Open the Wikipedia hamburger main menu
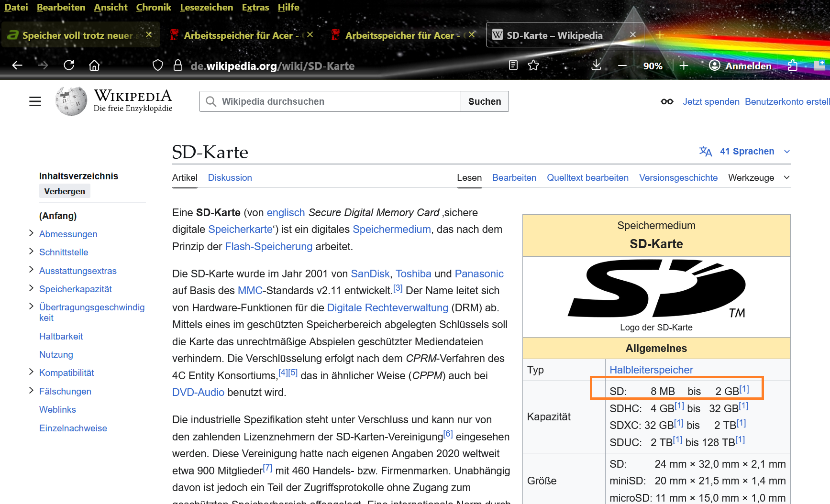The height and width of the screenshot is (504, 830). tap(35, 101)
